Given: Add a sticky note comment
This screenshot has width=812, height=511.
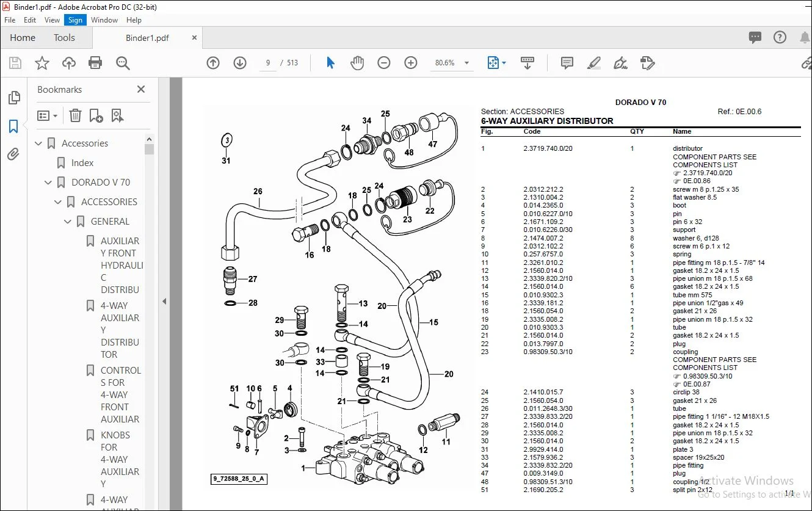Looking at the screenshot, I should tap(567, 63).
